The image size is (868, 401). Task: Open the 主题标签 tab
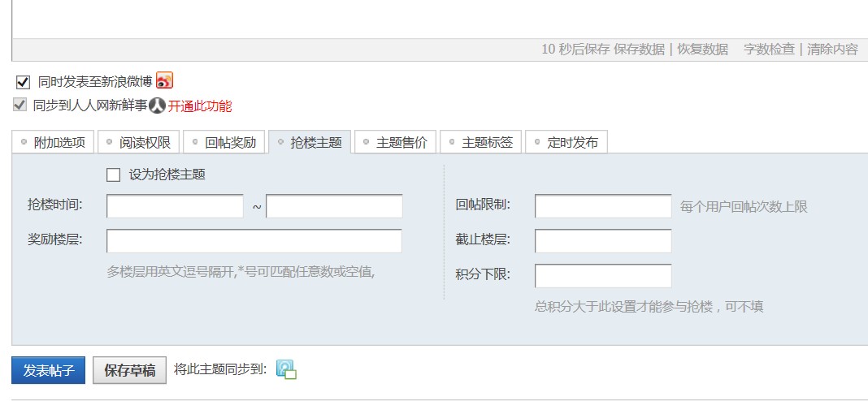481,142
